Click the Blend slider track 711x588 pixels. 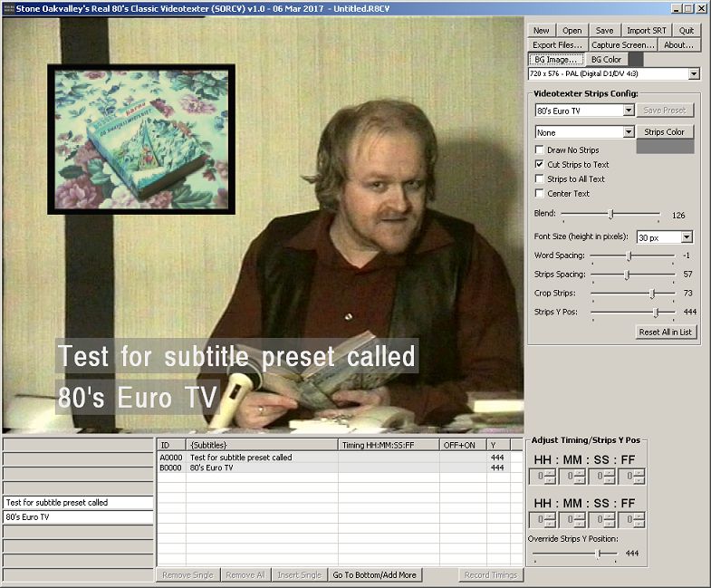pos(610,215)
